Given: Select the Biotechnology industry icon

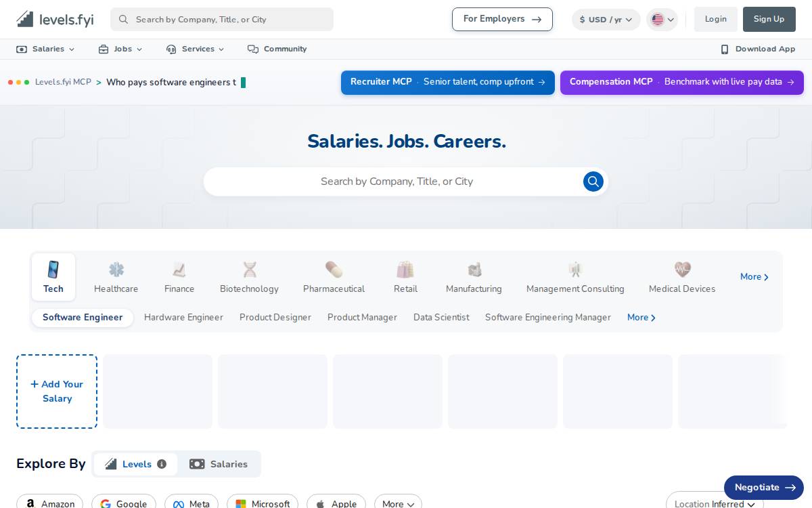Looking at the screenshot, I should point(249,277).
